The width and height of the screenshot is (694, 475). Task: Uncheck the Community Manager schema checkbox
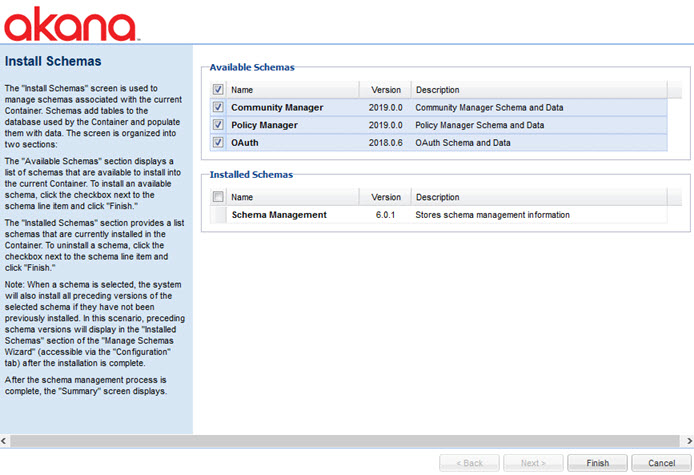coord(218,107)
